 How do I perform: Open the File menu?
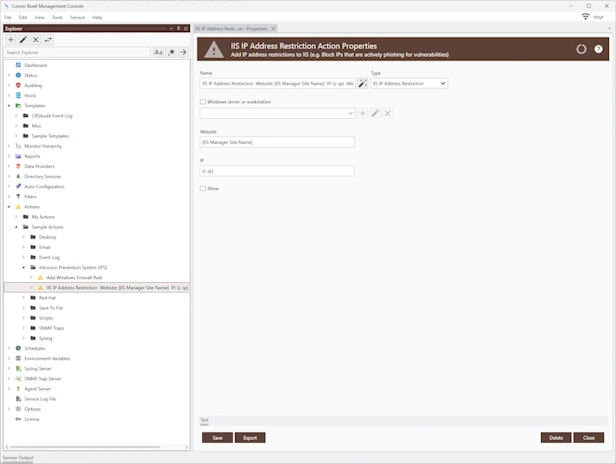pos(8,17)
